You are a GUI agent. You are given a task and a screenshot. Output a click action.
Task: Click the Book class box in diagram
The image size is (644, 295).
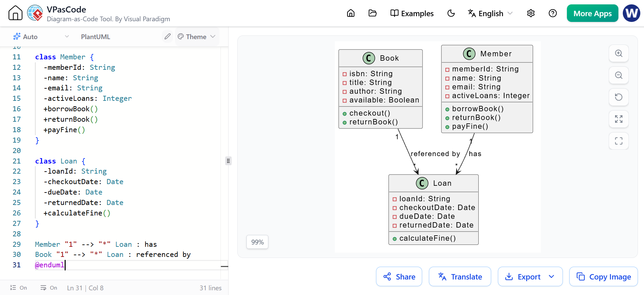tap(380, 89)
